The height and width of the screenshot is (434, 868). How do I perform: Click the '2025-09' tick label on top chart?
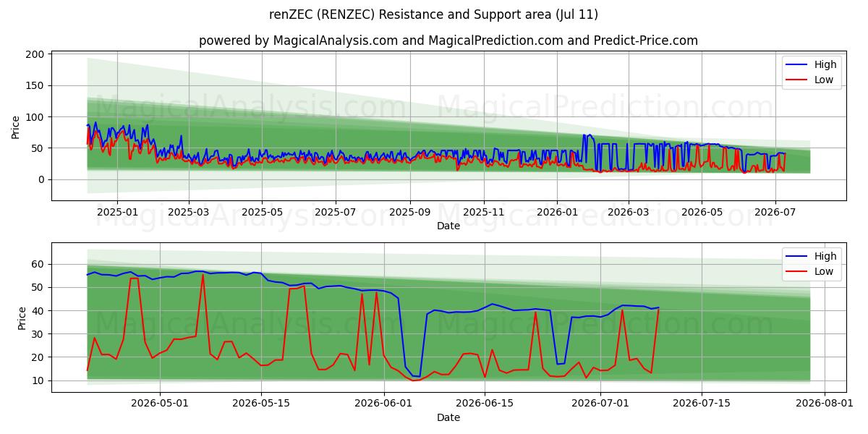409,213
